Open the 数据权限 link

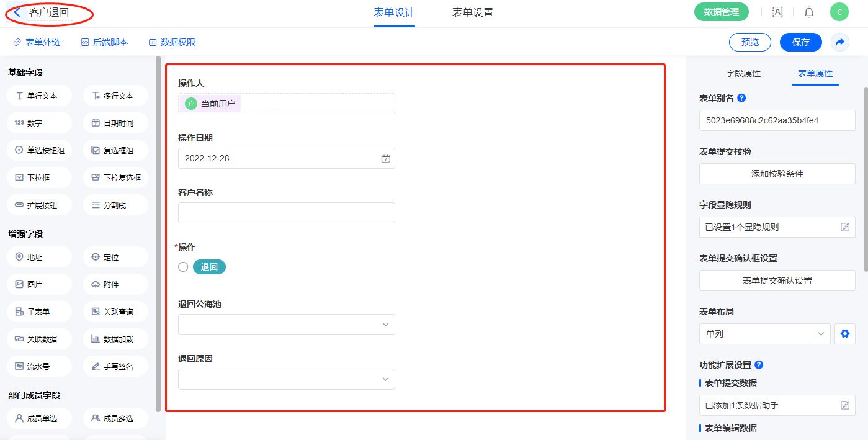tap(172, 42)
